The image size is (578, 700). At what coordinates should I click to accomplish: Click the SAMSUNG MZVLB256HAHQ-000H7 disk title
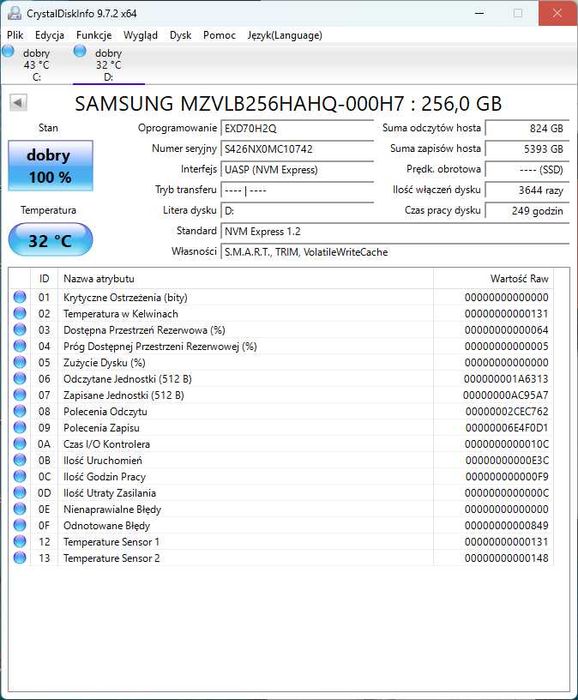pos(288,104)
